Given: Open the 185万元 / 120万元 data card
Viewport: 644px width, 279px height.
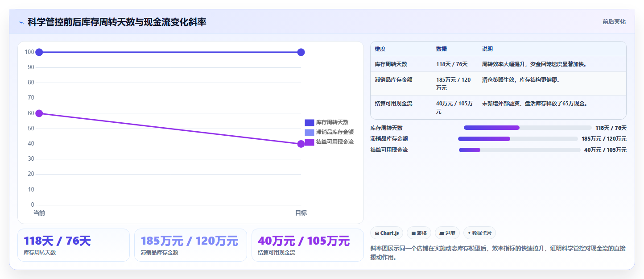Looking at the screenshot, I should click(190, 245).
